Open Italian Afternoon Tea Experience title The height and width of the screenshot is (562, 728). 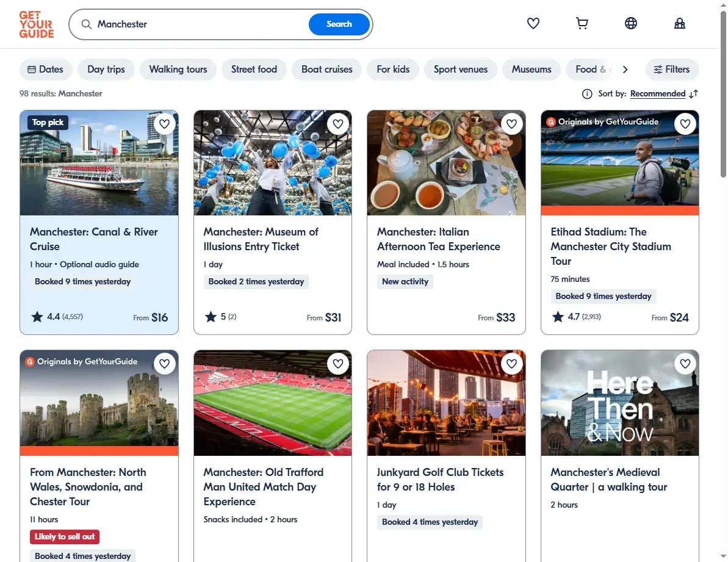pyautogui.click(x=438, y=239)
